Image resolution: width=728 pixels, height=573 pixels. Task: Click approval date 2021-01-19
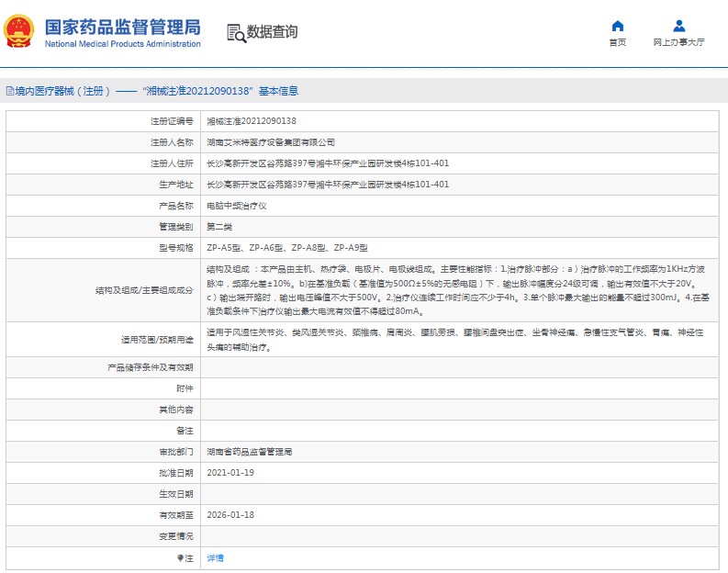pyautogui.click(x=230, y=473)
